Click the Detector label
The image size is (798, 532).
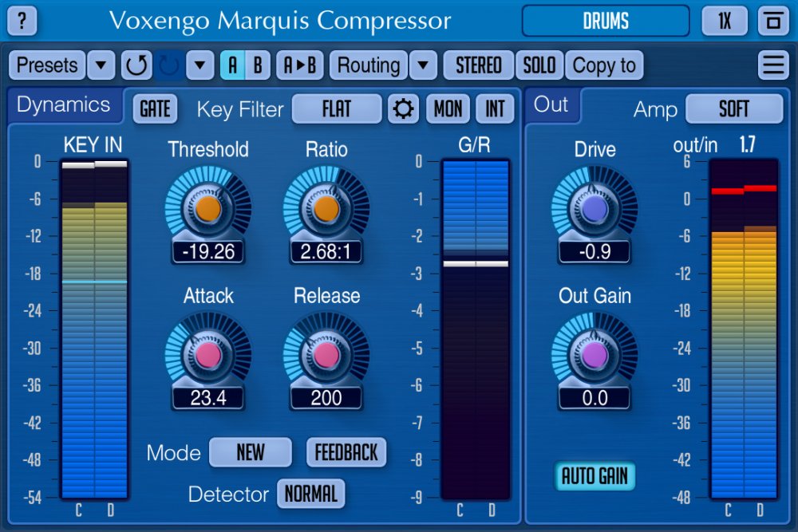click(x=228, y=494)
